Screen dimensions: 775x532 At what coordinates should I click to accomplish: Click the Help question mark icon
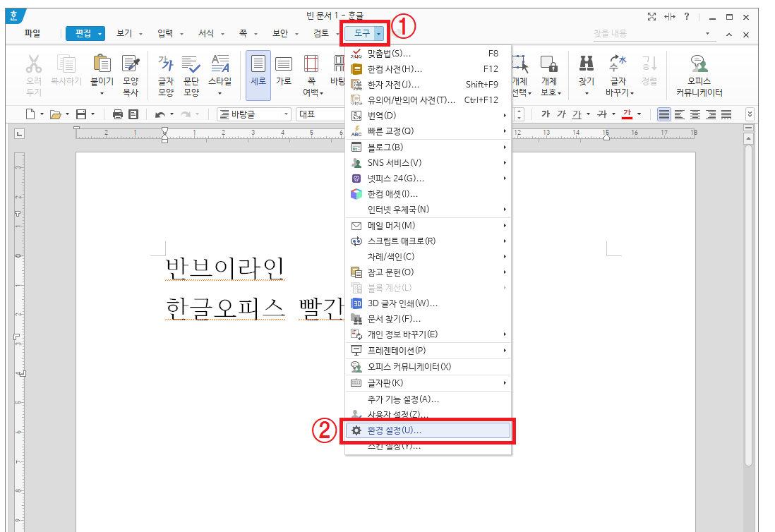687,17
